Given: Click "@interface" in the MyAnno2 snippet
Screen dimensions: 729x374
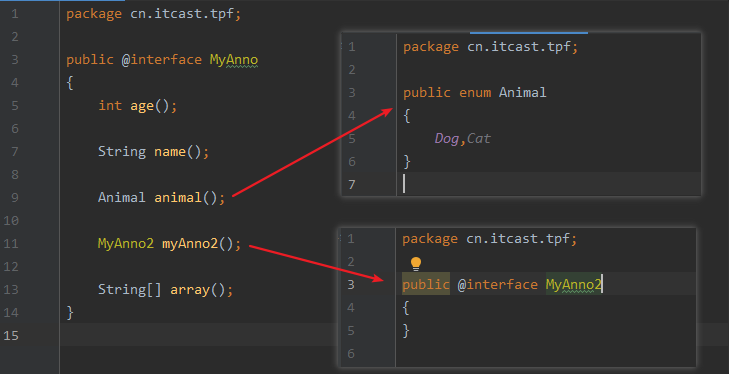Looking at the screenshot, I should click(x=497, y=284).
